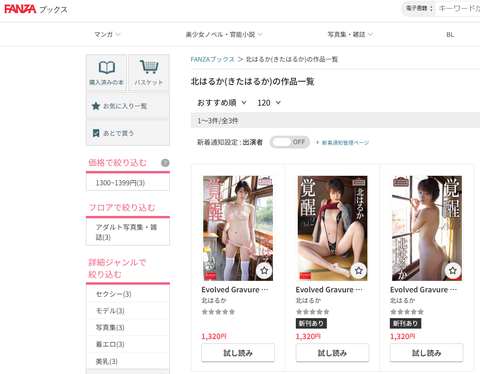Open the BL navigation item
Screen dimensions: 480x374
point(450,34)
